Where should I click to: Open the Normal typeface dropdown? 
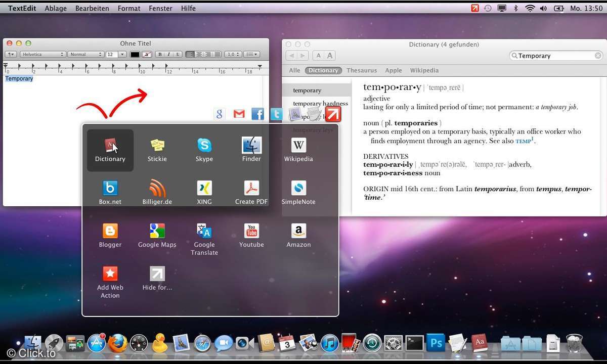85,54
